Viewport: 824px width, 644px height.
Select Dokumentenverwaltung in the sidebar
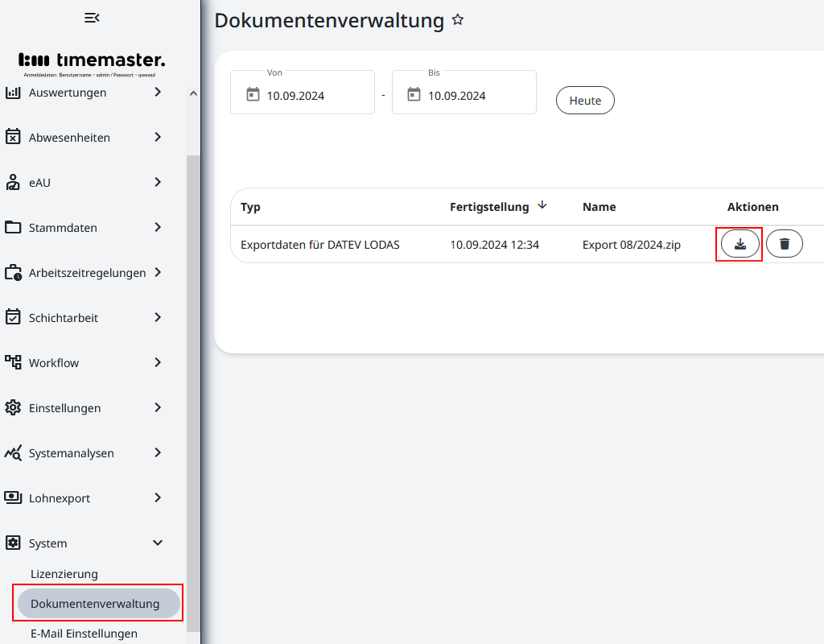click(x=95, y=604)
